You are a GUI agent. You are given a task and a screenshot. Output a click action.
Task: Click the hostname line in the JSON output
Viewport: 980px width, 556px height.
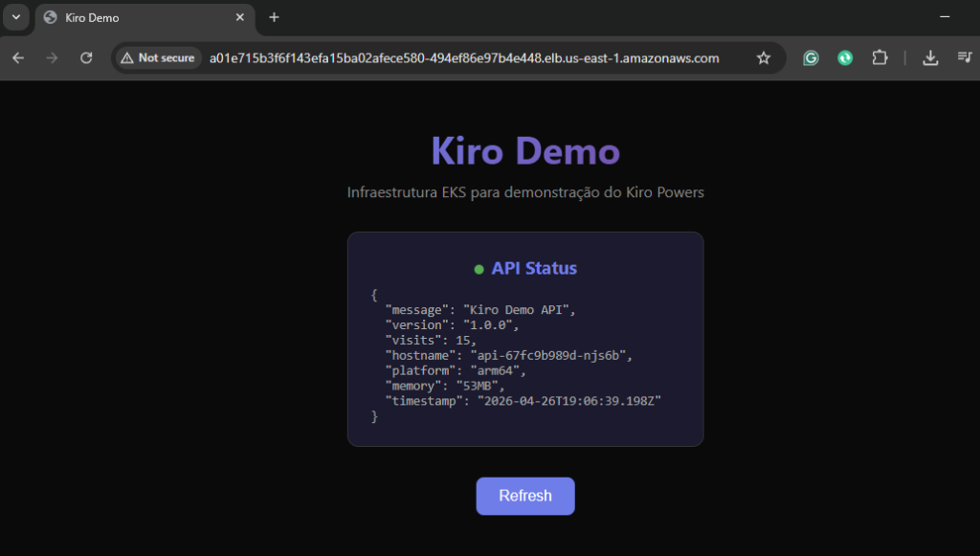(x=508, y=356)
